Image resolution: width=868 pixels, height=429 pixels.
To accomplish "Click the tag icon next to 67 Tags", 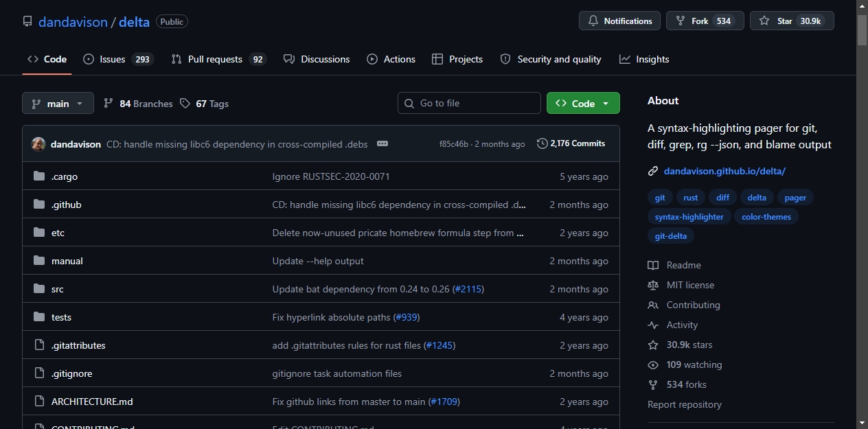I will pyautogui.click(x=185, y=103).
